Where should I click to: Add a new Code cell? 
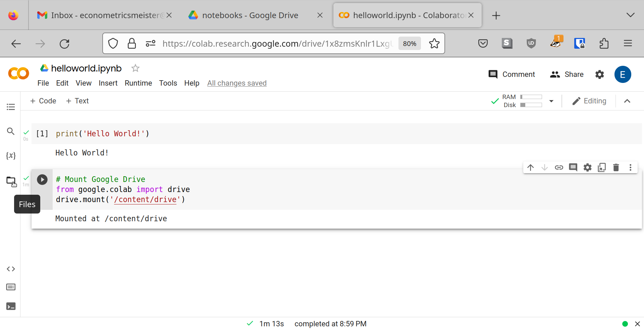tap(43, 101)
